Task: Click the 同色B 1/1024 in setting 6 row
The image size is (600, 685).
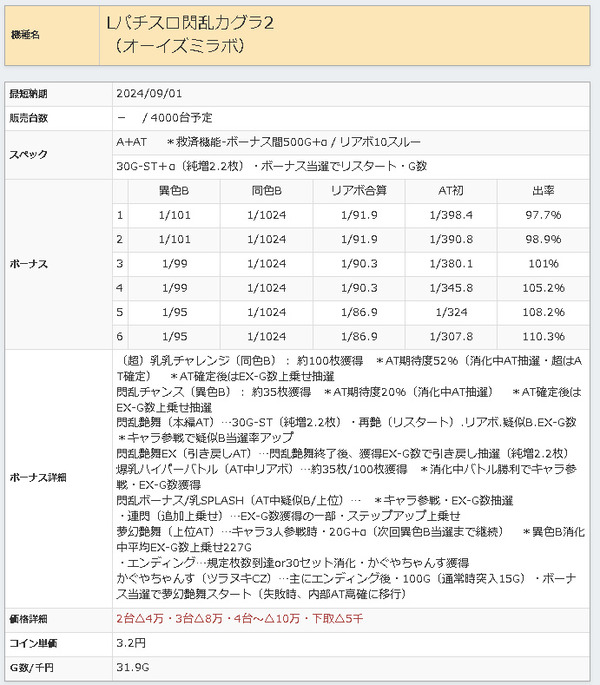Action: point(267,336)
